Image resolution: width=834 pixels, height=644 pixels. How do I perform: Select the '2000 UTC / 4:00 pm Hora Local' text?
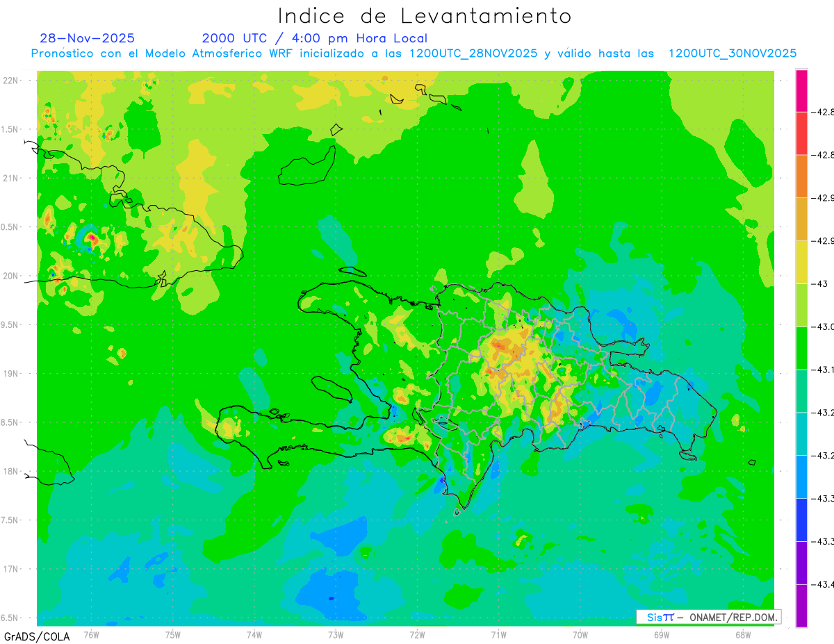315,38
